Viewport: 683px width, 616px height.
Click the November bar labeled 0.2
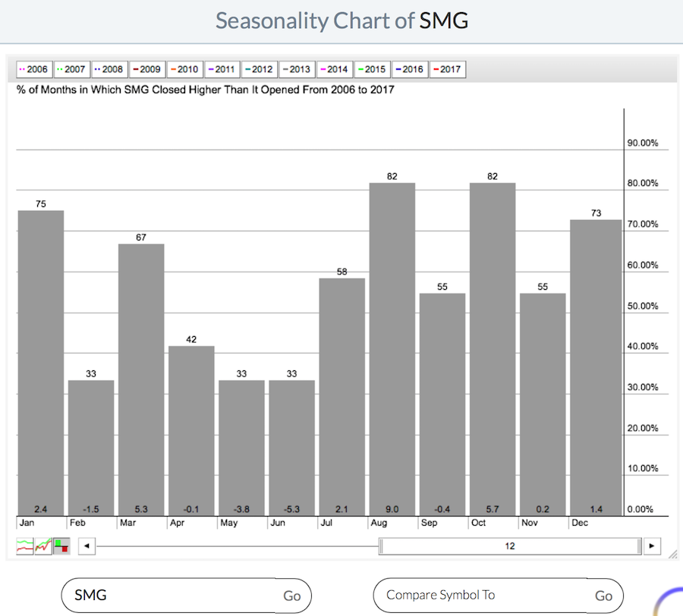(x=543, y=404)
